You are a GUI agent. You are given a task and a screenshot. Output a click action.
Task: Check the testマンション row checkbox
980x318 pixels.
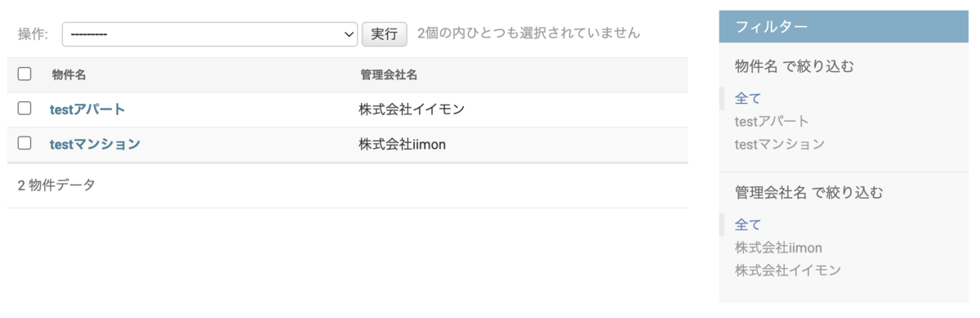click(24, 143)
